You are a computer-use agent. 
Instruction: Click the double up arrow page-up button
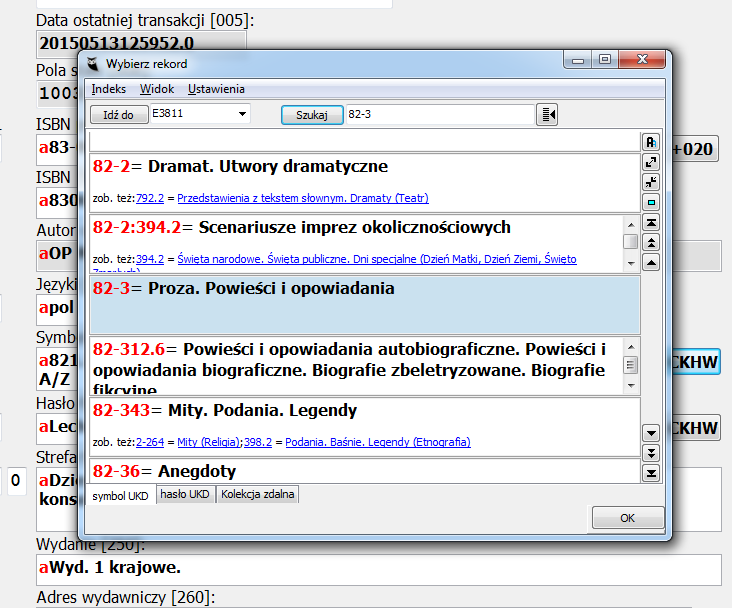651,242
